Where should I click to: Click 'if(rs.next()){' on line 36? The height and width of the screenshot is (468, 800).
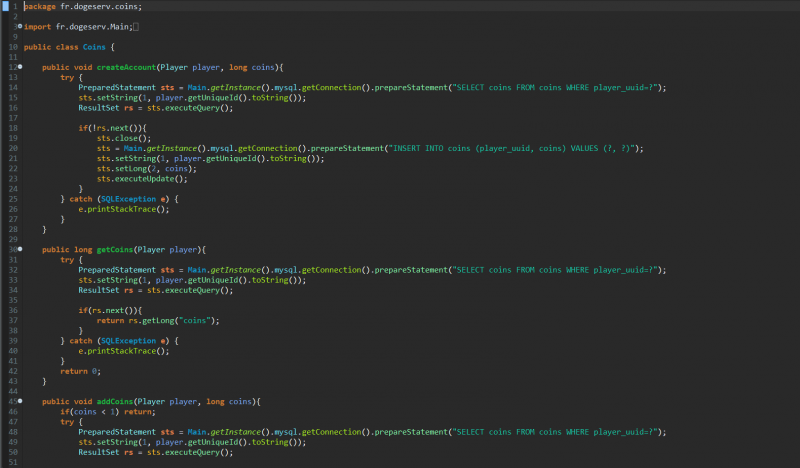click(x=110, y=310)
